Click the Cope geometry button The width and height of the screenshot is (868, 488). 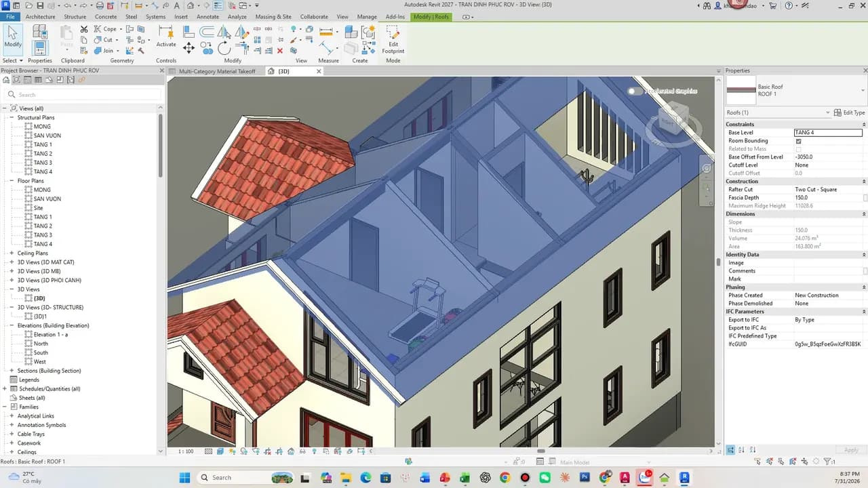coord(110,29)
